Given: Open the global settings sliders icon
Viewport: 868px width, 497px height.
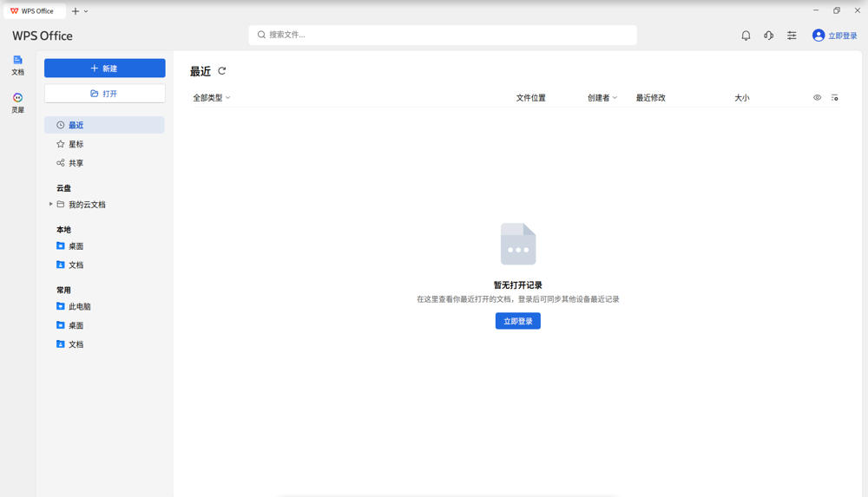Looking at the screenshot, I should click(792, 36).
